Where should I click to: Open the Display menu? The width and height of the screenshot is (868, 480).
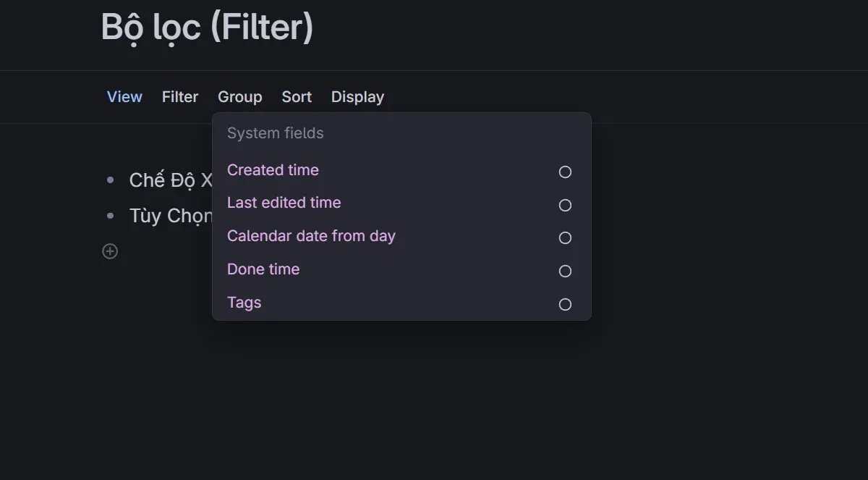coord(357,97)
